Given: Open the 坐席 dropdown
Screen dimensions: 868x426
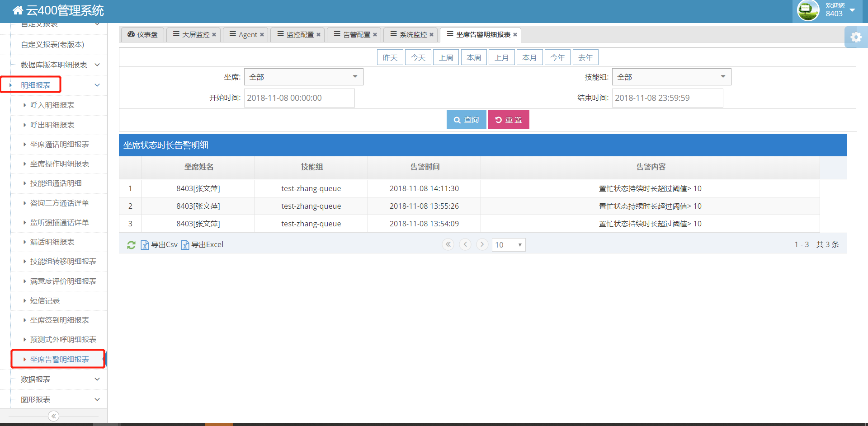Looking at the screenshot, I should coord(304,77).
